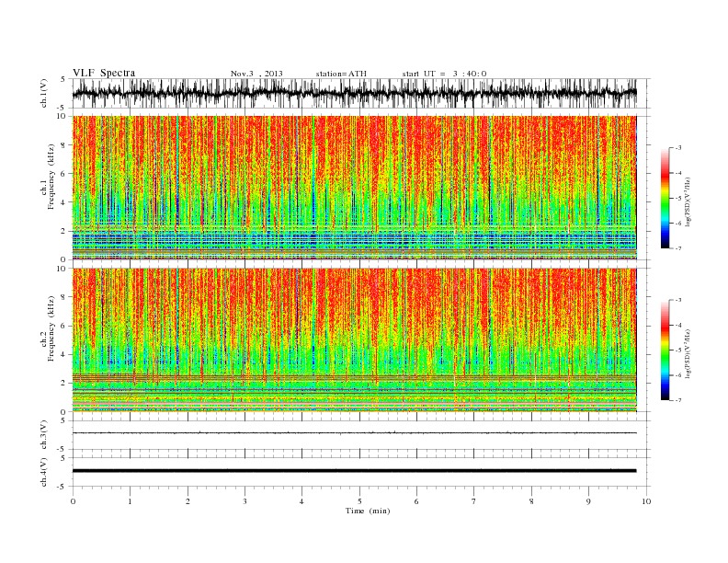Screen dimensions: 728x563
Task: Click the '4' kHz tick on ch.2 spectrogram
Action: point(64,354)
